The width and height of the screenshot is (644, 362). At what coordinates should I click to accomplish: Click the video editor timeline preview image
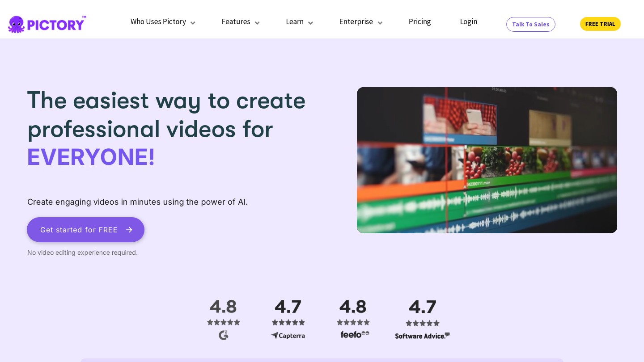(487, 160)
